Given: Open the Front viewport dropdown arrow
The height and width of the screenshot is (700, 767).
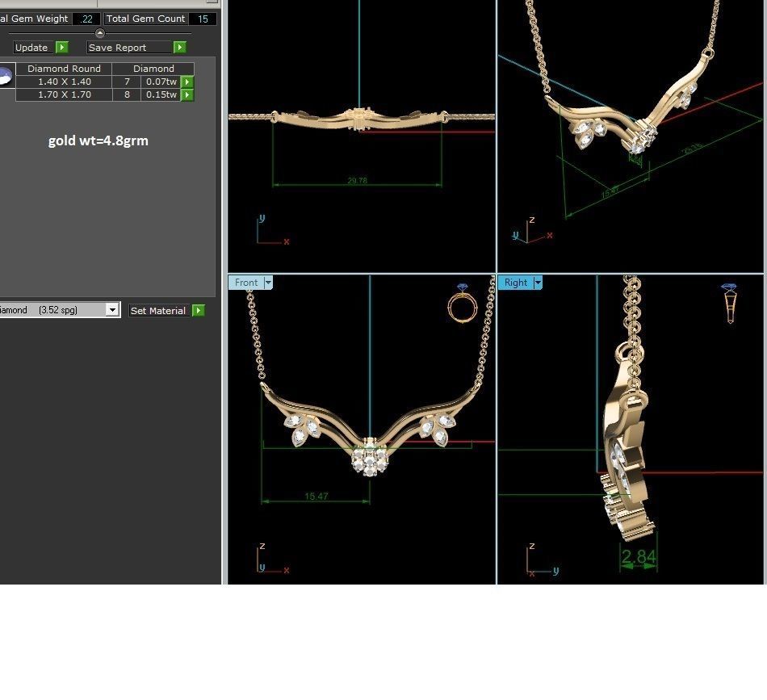Looking at the screenshot, I should pos(268,283).
